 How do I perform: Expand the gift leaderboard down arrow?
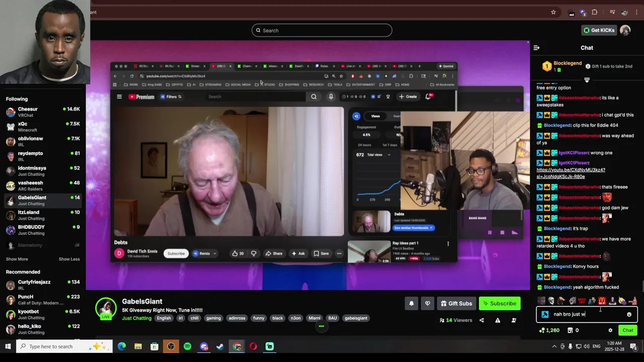(x=587, y=80)
